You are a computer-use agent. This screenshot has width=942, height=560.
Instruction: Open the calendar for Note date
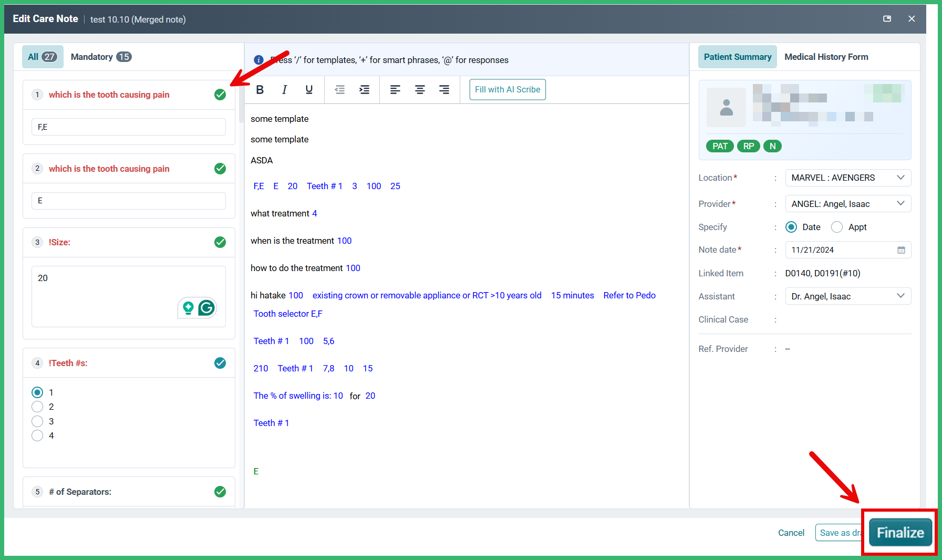[x=902, y=250]
